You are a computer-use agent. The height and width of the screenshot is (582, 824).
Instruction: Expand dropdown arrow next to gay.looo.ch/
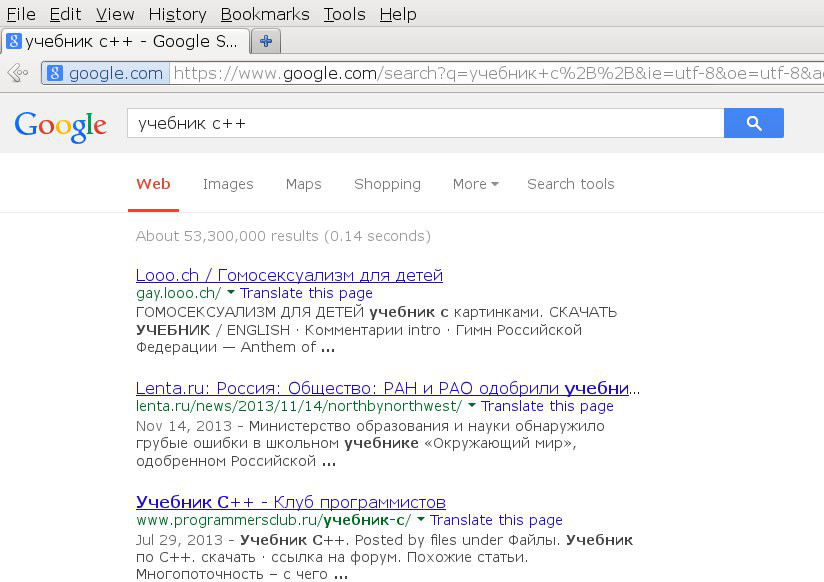(231, 291)
